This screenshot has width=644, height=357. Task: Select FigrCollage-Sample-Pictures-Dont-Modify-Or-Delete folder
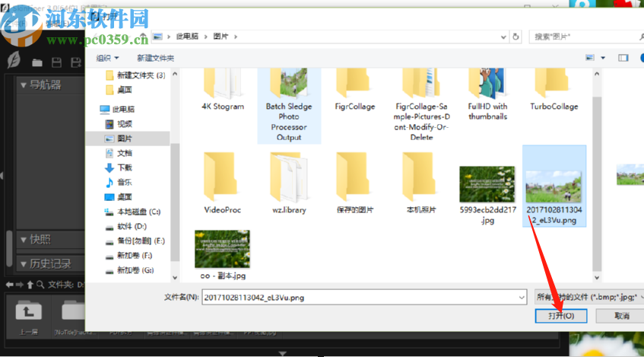(421, 105)
